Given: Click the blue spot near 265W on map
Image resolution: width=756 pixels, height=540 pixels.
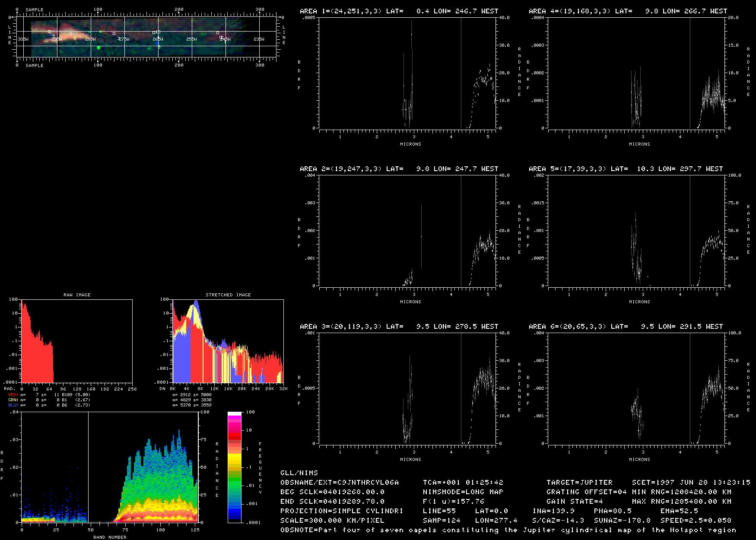Looking at the screenshot, I should 158,43.
